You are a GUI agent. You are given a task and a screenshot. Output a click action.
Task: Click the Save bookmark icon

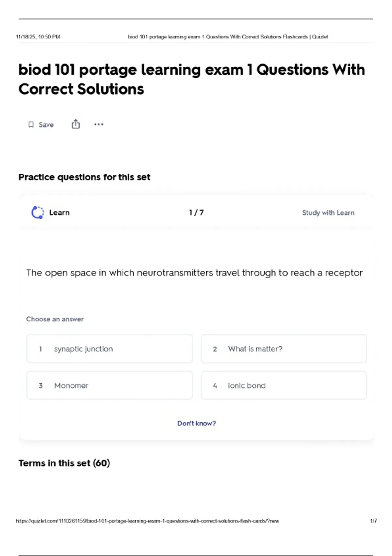click(x=31, y=125)
